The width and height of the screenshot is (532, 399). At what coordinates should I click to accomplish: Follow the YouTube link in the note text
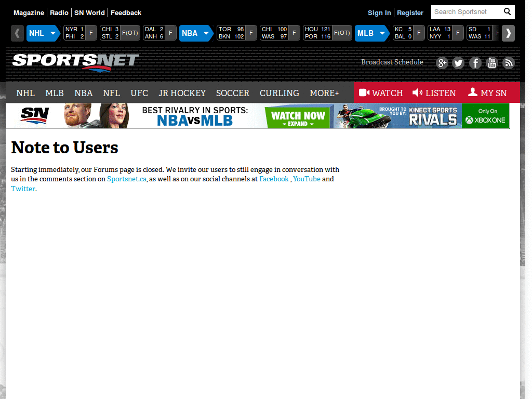[x=307, y=179]
